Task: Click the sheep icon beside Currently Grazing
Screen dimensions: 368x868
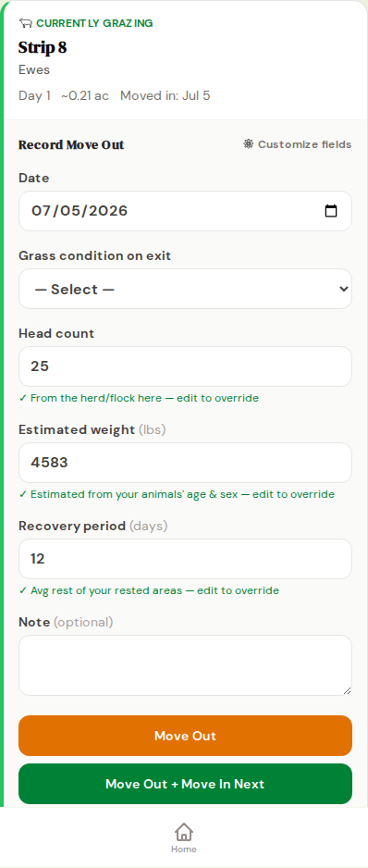Action: pyautogui.click(x=26, y=23)
